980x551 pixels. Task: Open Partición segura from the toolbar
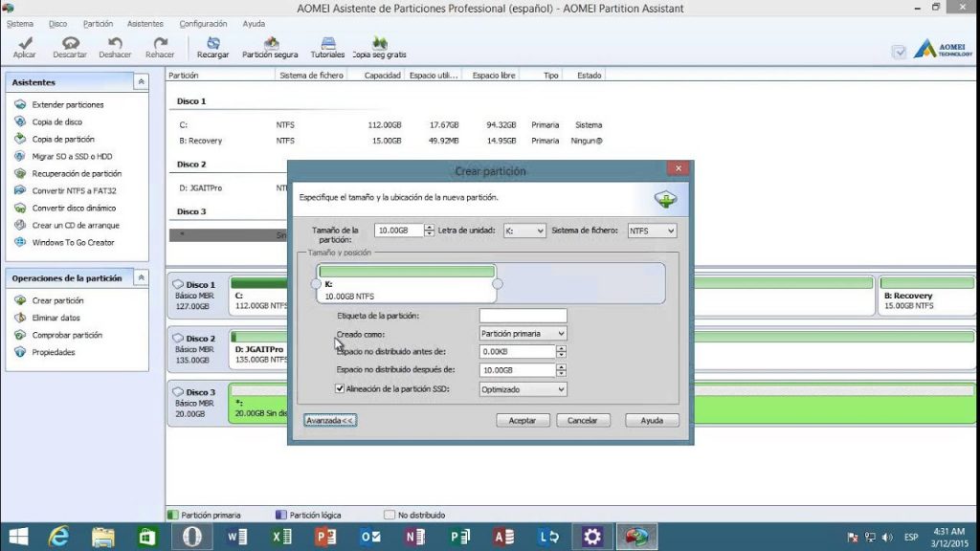click(273, 44)
